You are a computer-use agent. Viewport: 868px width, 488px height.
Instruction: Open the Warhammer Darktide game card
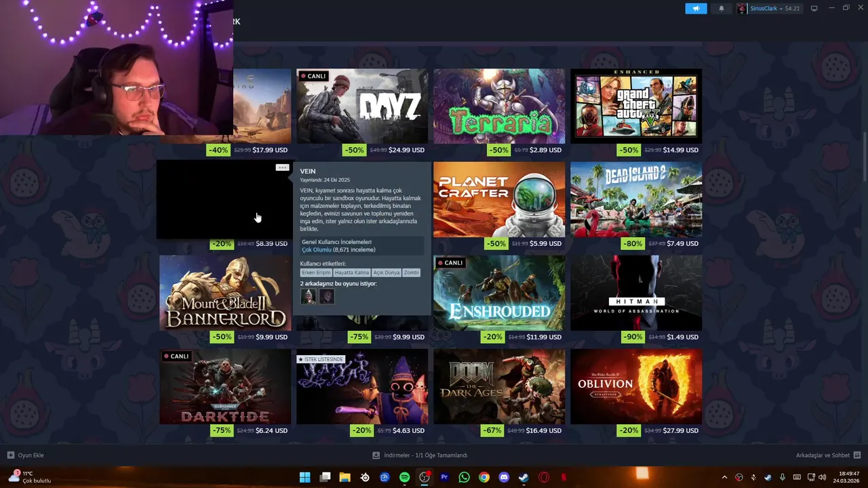pyautogui.click(x=225, y=387)
